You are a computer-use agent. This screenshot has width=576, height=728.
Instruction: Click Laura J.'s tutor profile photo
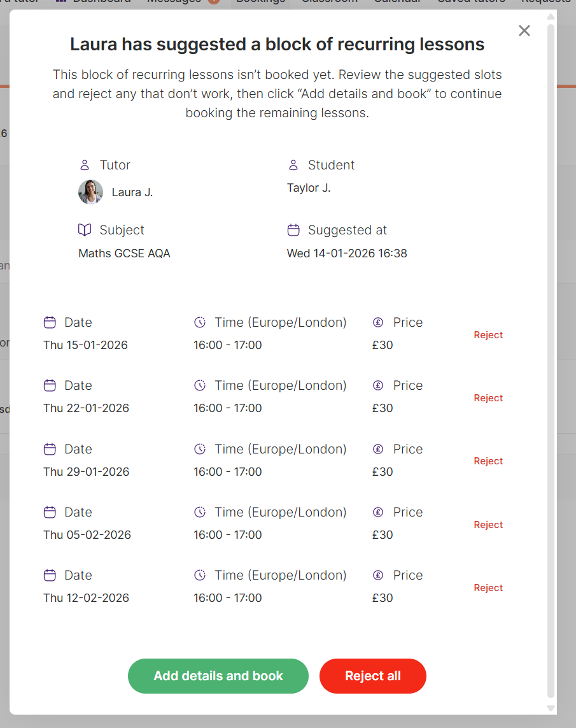90,192
